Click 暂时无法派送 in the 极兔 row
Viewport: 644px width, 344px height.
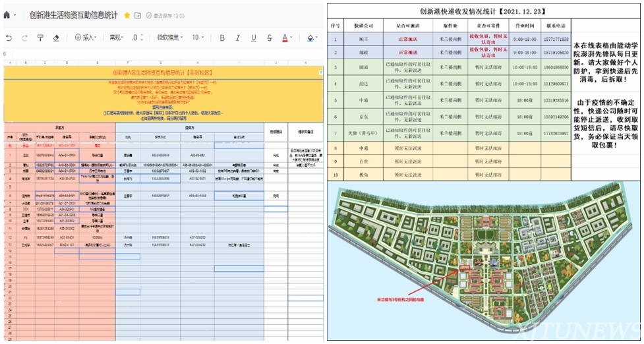pyautogui.click(x=408, y=173)
